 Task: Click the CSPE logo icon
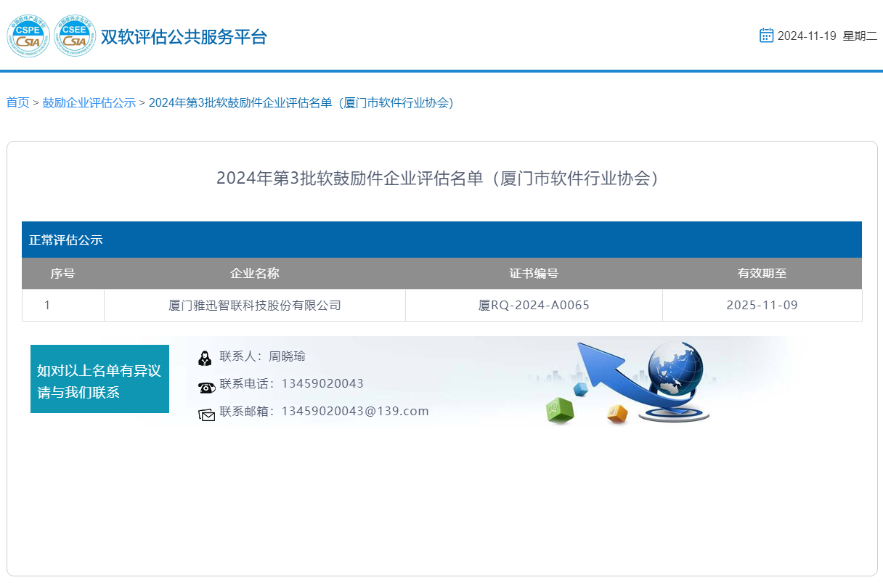[28, 36]
